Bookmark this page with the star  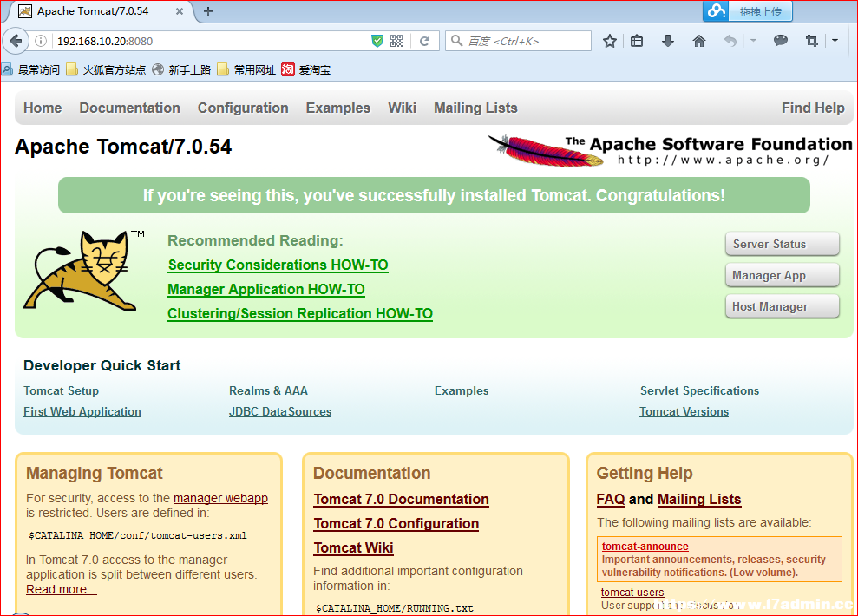click(610, 41)
